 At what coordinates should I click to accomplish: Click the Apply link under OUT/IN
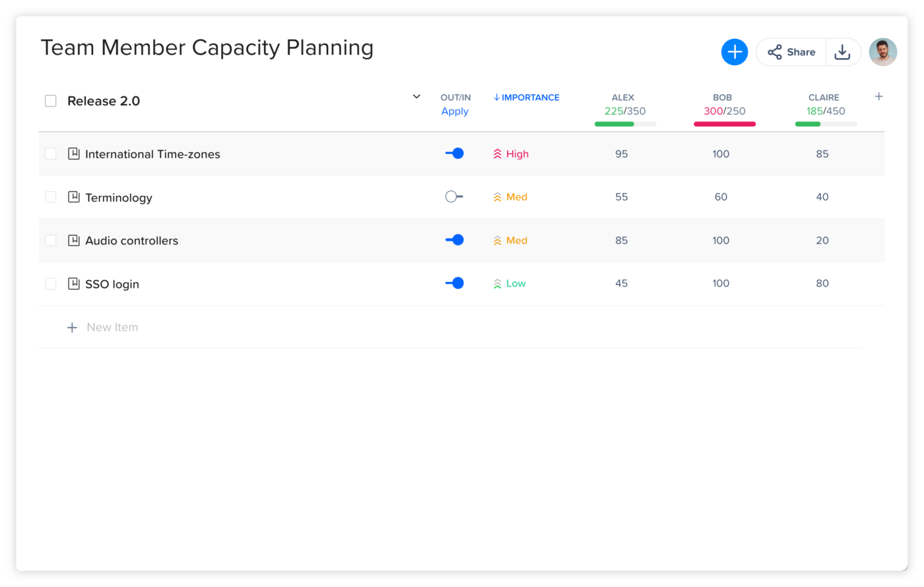455,111
